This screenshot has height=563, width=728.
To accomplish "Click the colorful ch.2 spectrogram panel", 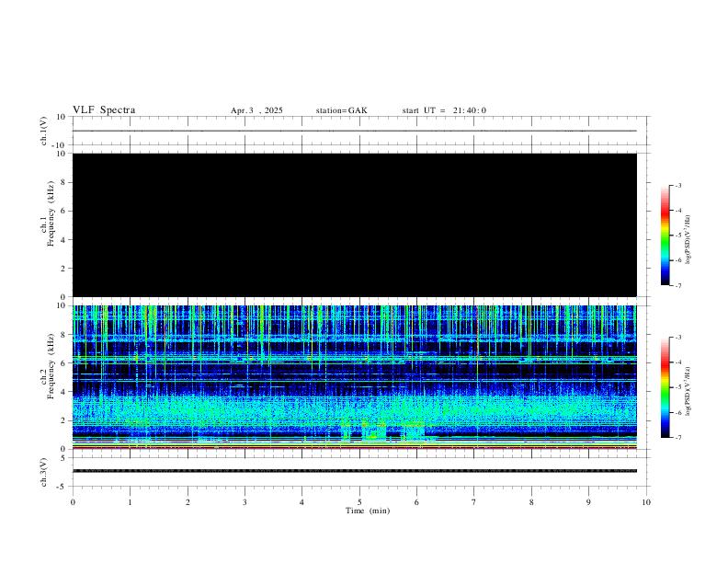I will 355,377.
